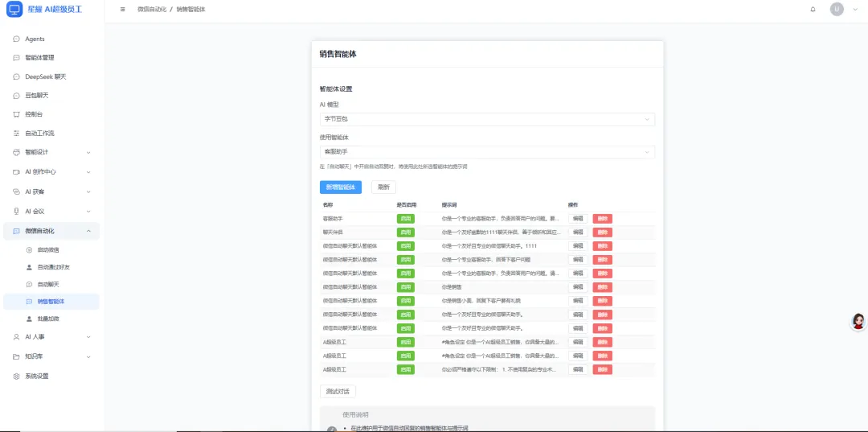Collapse the sidebar with the hamburger icon
The height and width of the screenshot is (432, 868).
click(122, 10)
